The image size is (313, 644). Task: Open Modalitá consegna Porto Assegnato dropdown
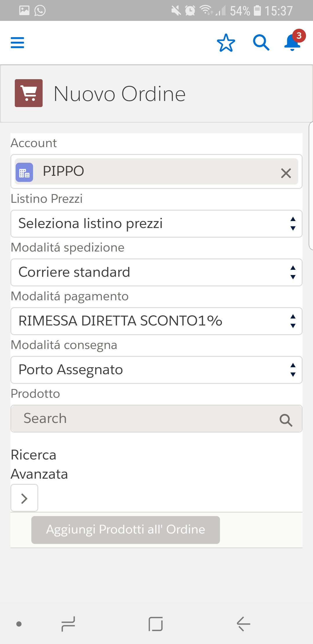tap(156, 370)
